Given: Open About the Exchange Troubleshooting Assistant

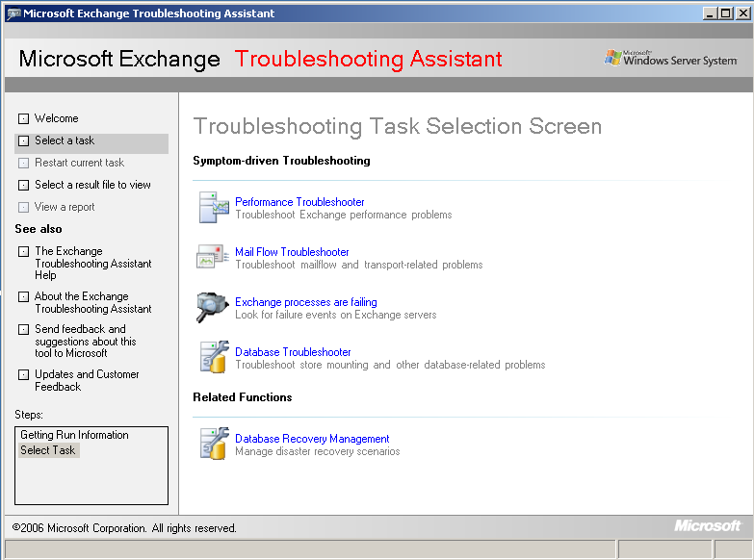Looking at the screenshot, I should click(x=92, y=302).
